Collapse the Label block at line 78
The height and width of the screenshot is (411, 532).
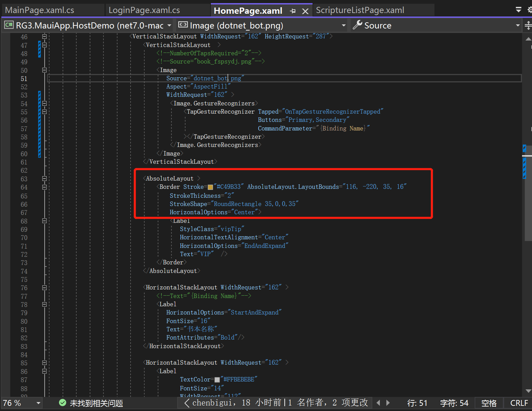(44, 304)
